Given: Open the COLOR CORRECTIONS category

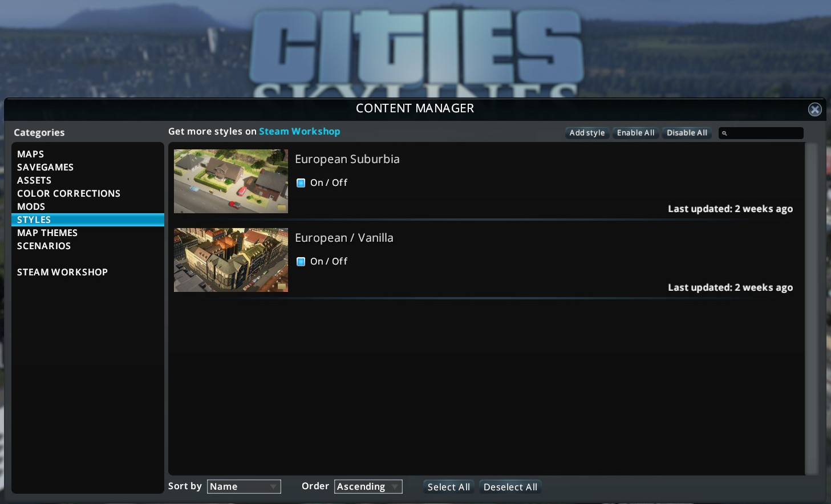Looking at the screenshot, I should pyautogui.click(x=68, y=193).
